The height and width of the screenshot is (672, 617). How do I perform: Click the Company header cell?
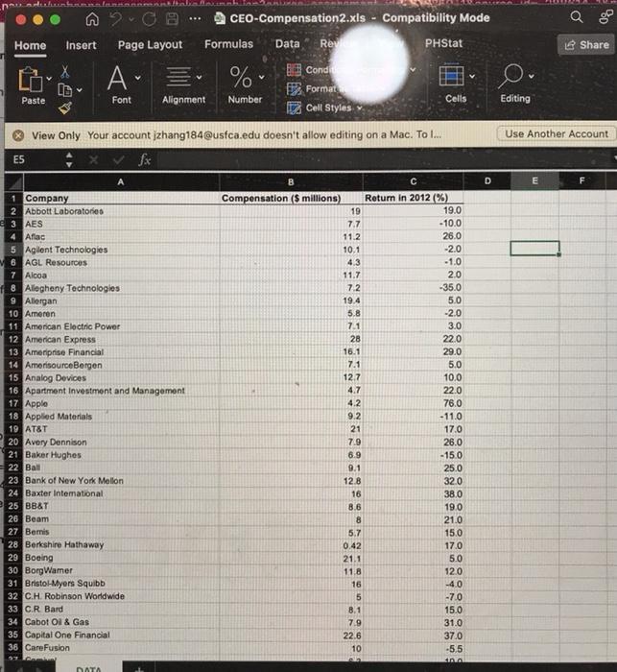pyautogui.click(x=121, y=198)
